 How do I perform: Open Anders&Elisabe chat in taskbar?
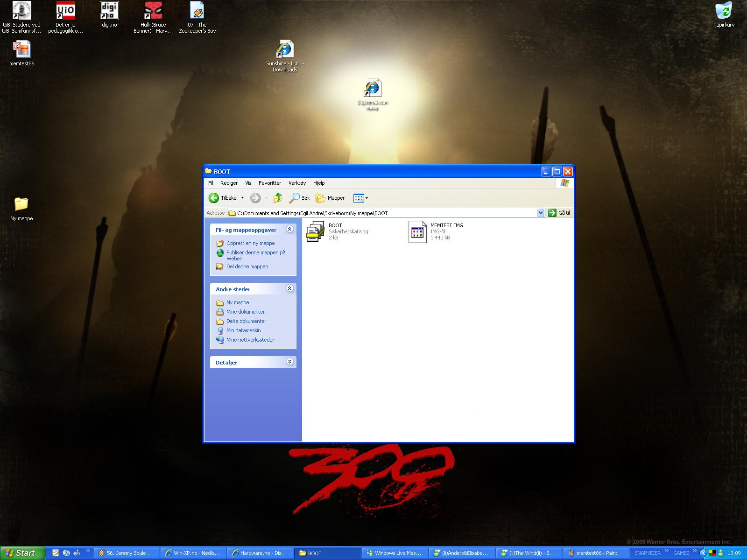pyautogui.click(x=462, y=553)
